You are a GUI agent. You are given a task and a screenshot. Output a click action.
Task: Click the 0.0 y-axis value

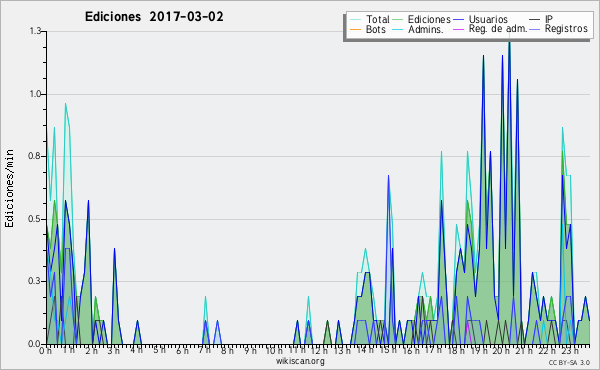tap(35, 344)
